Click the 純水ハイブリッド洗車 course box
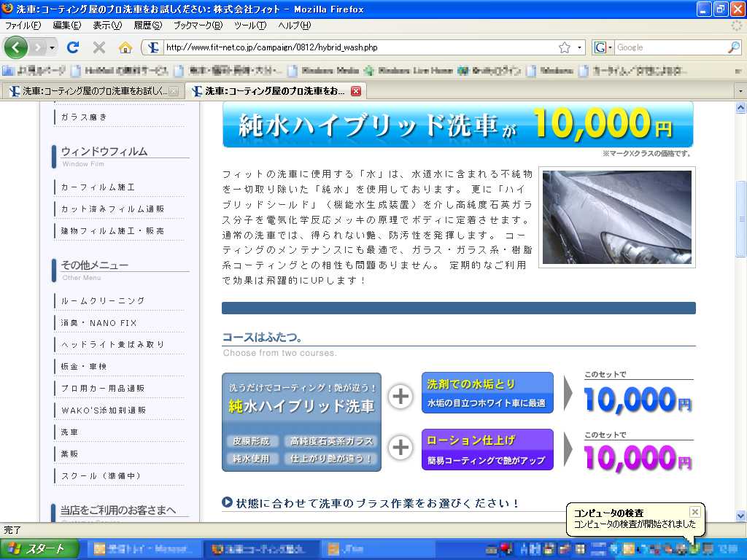 click(x=301, y=422)
